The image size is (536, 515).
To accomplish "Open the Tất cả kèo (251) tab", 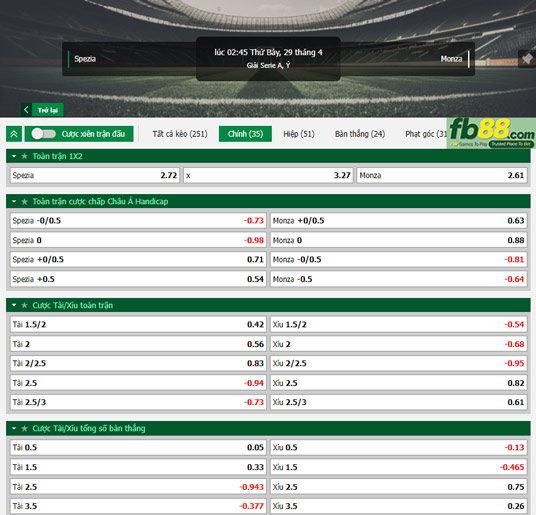I will (180, 134).
